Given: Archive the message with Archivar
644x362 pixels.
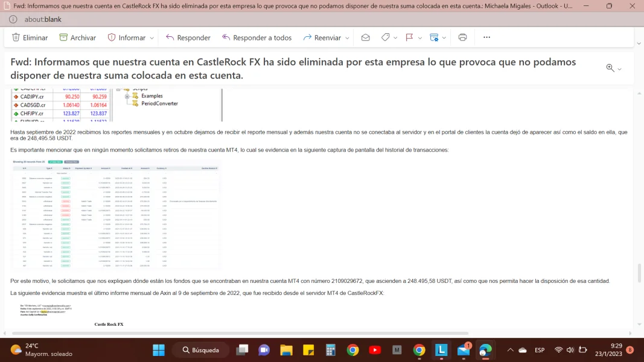Looking at the screenshot, I should 78,37.
